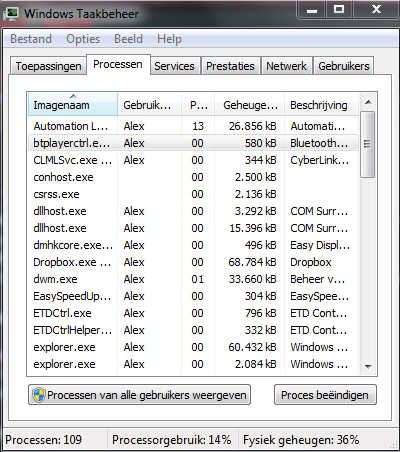Viewport: 400px width, 452px height.
Task: Click the UAC shield icon on the button
Action: coord(39,395)
